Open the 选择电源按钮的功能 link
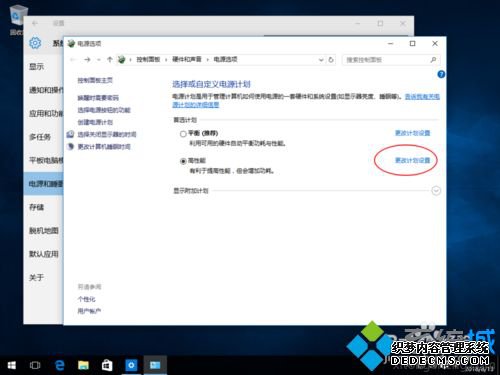 click(104, 110)
